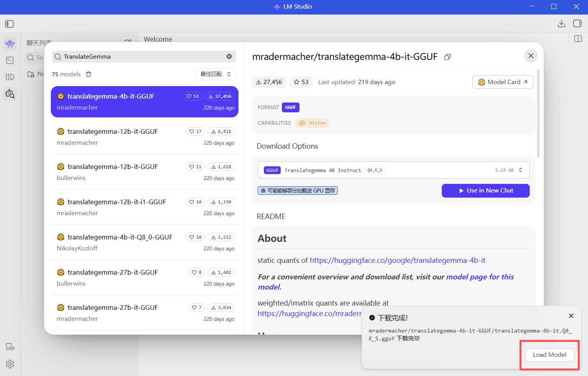588x376 pixels.
Task: Close the model details dialog
Action: click(531, 56)
